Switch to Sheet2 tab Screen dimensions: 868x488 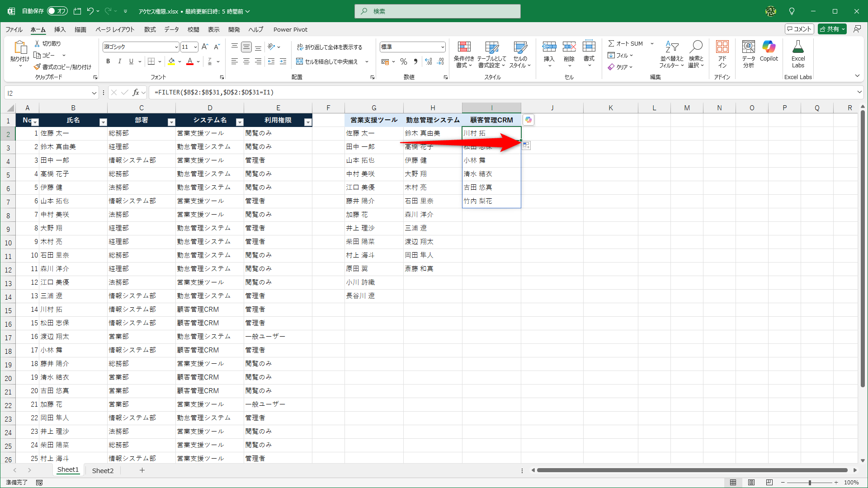(x=103, y=470)
